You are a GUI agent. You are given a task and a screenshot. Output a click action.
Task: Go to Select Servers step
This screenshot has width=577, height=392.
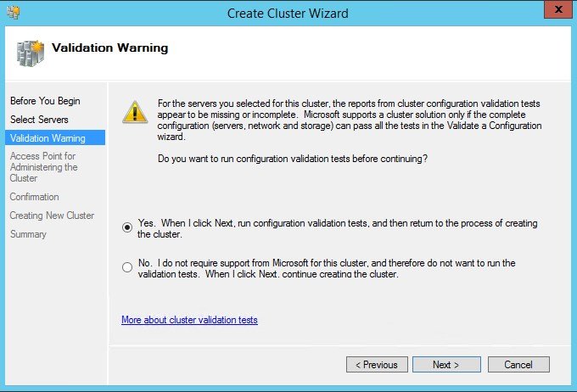tap(39, 120)
